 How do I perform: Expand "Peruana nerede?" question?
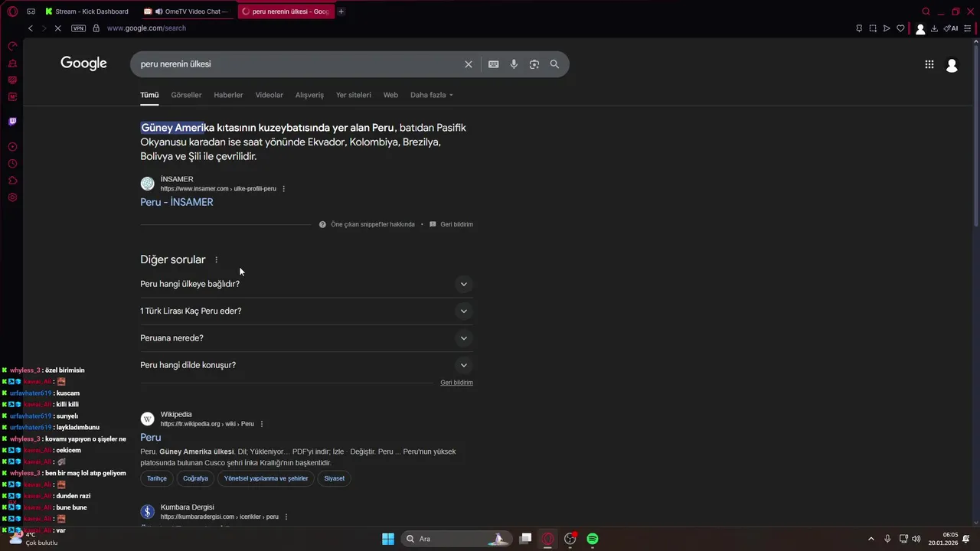pos(306,338)
